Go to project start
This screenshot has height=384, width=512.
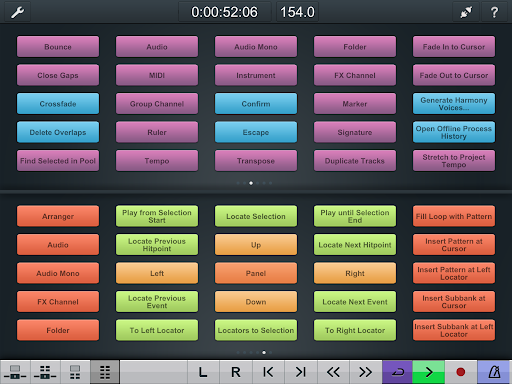click(268, 372)
